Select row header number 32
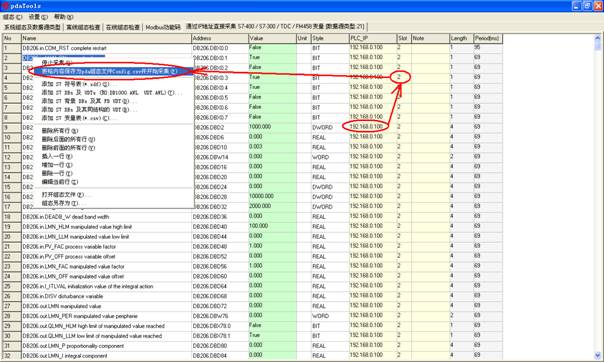Viewport: 604px width, 362px height. pos(12,356)
